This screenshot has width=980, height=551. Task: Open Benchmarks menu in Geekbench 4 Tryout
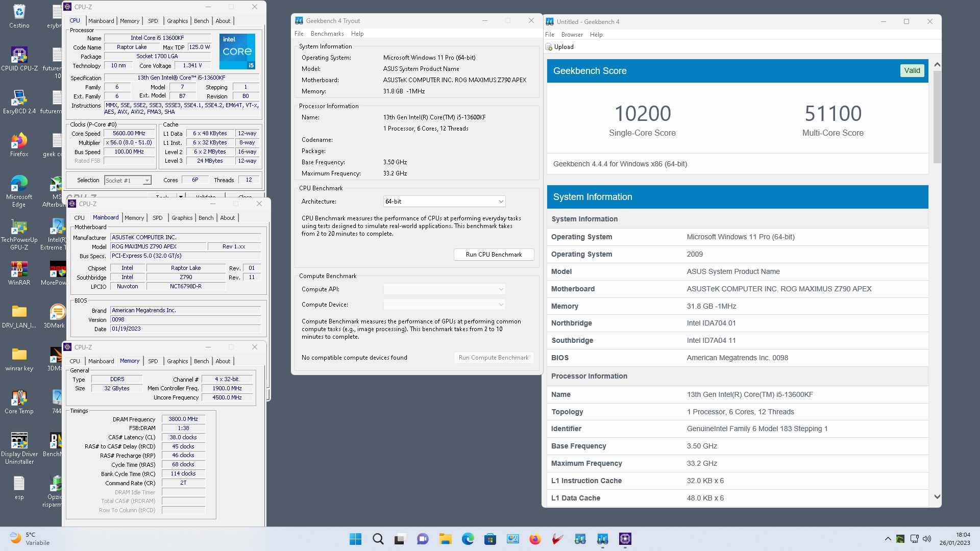click(x=327, y=34)
